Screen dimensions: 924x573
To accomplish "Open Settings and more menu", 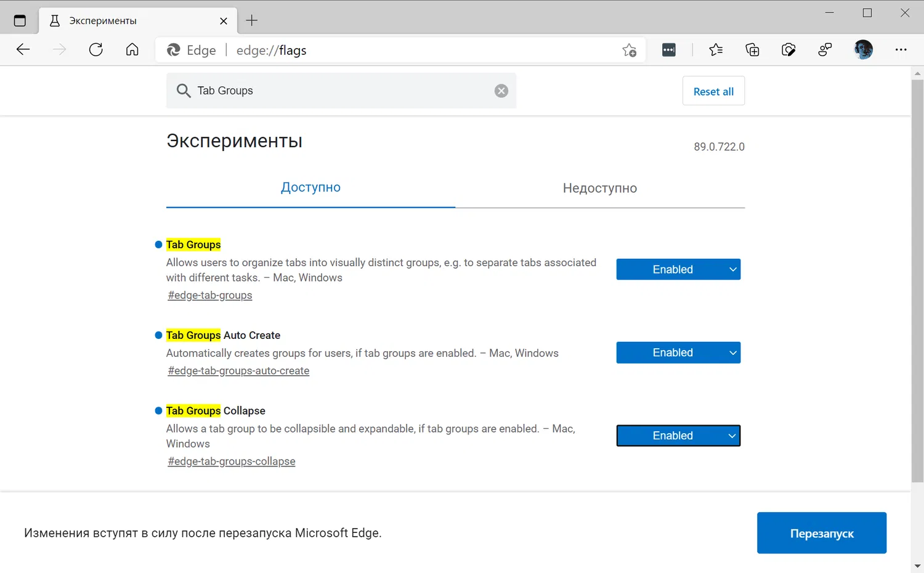I will click(901, 50).
